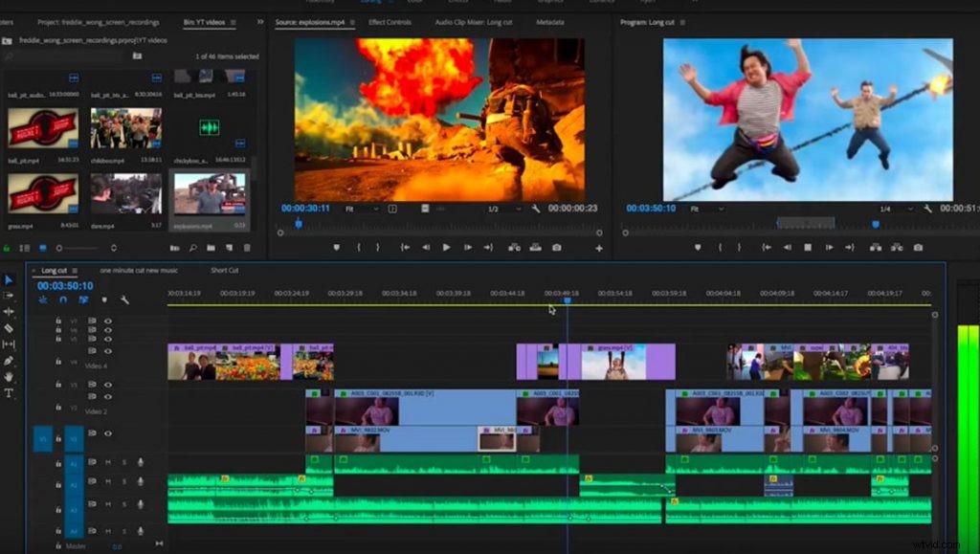Select the Track Select Forward tool
This screenshot has width=980, height=554.
8,296
